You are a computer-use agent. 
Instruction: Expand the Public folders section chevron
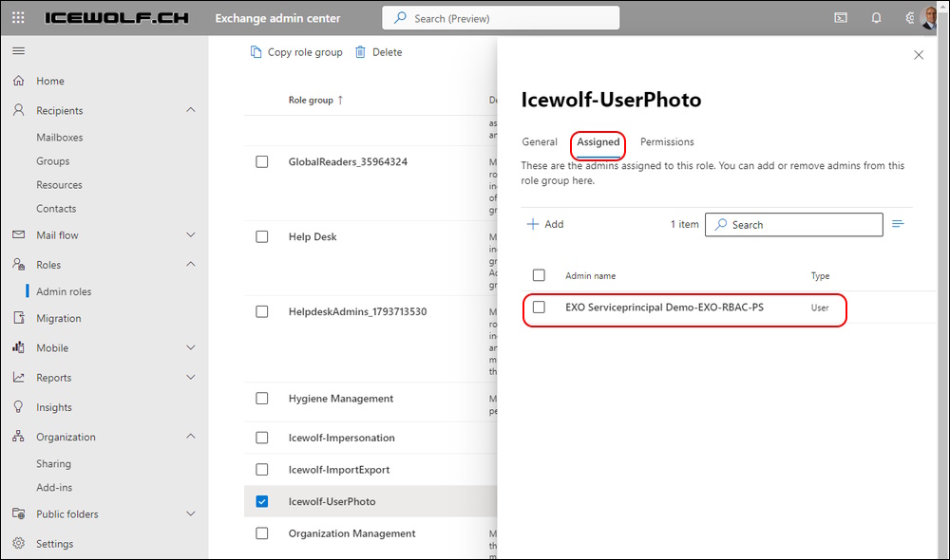tap(191, 513)
